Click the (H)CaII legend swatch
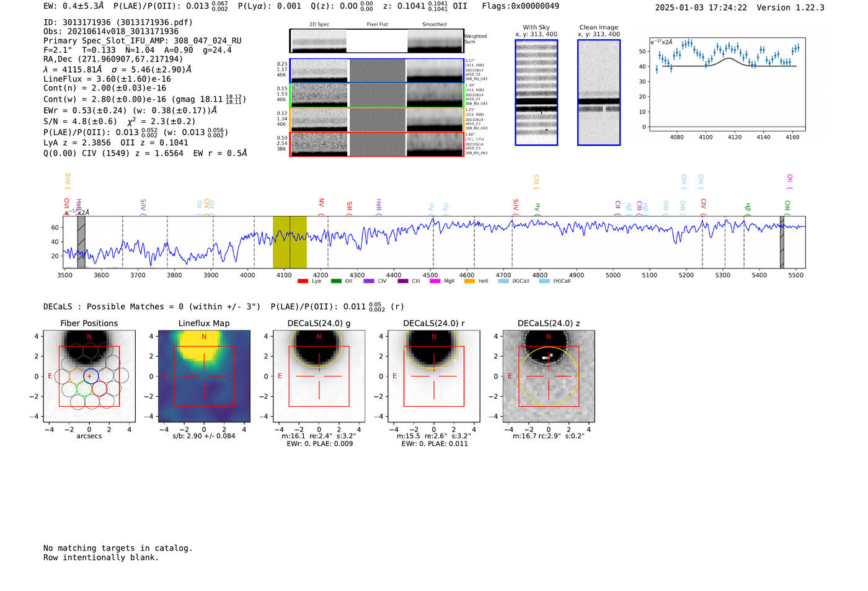This screenshot has width=868, height=591. tap(544, 281)
